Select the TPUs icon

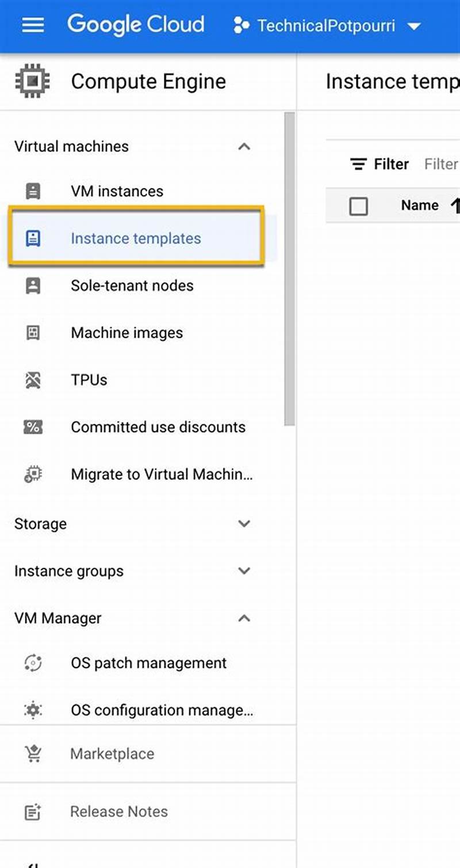[33, 380]
